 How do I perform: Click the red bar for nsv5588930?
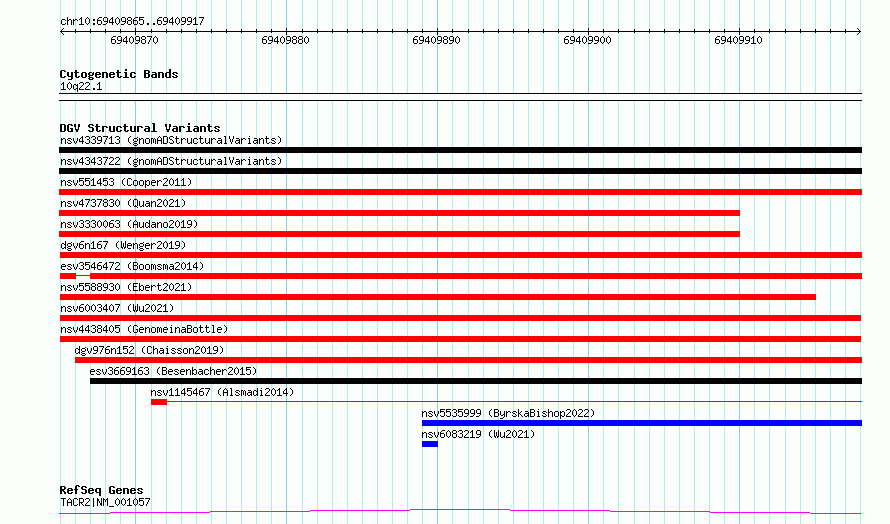coord(438,297)
